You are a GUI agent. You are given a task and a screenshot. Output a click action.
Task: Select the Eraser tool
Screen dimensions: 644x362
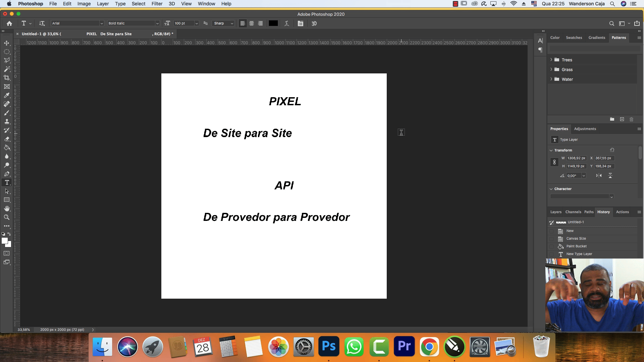[x=7, y=139]
